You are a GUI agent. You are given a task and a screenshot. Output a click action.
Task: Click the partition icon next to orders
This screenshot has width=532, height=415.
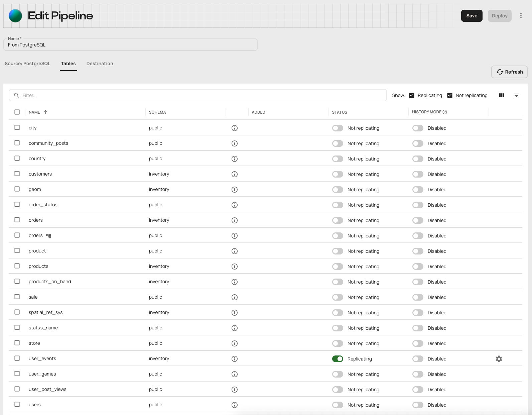(x=48, y=236)
